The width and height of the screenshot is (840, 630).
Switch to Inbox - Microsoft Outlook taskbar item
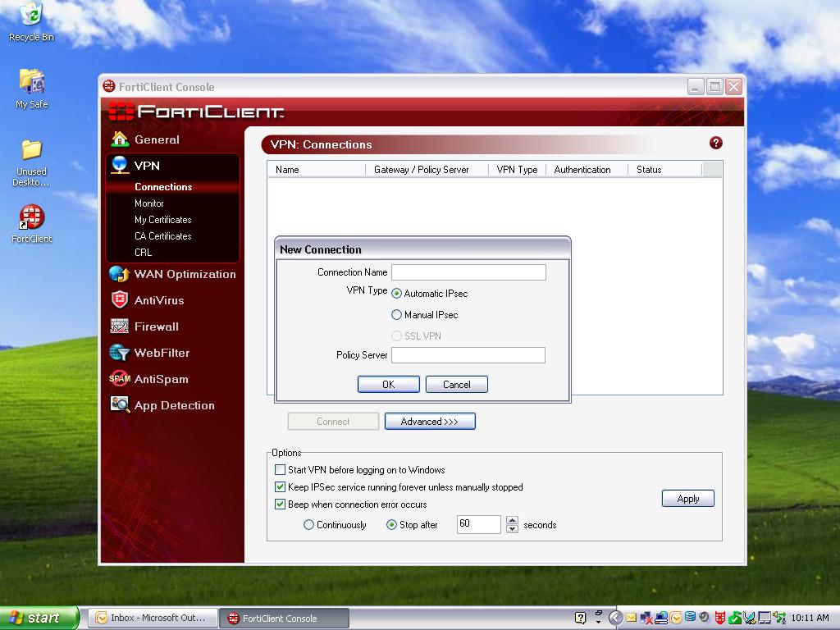coord(153,618)
